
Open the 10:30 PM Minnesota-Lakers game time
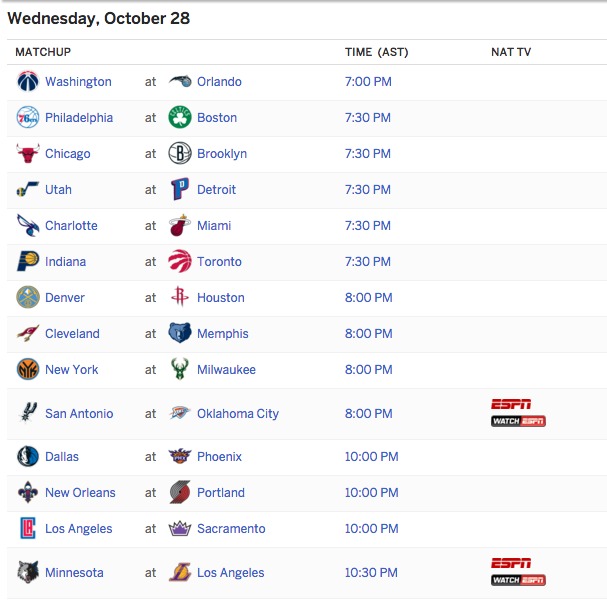[x=371, y=572]
